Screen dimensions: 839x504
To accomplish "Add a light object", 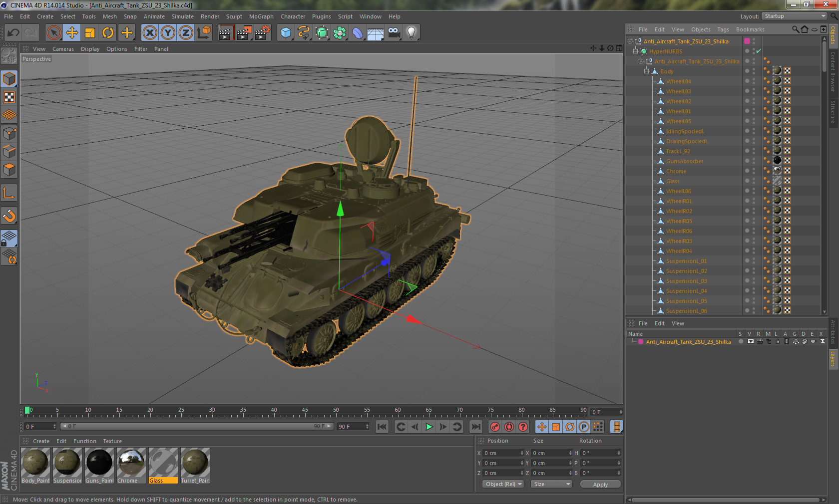I will (412, 33).
